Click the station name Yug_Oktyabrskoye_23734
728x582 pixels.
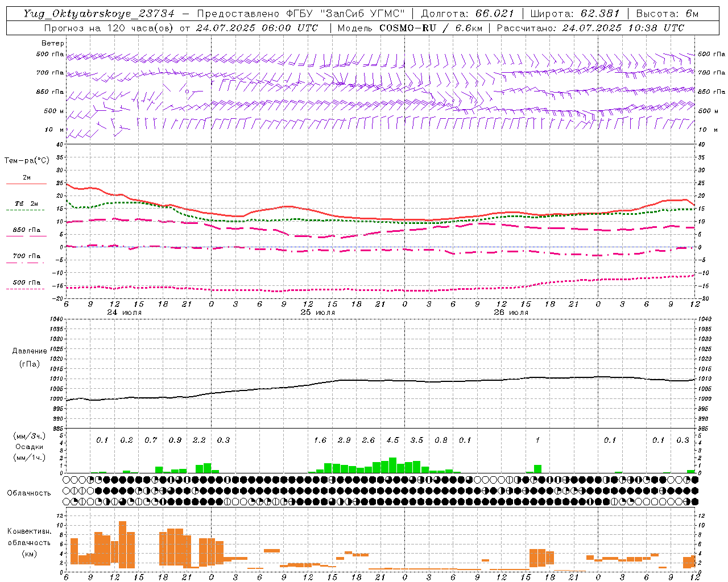(99, 14)
